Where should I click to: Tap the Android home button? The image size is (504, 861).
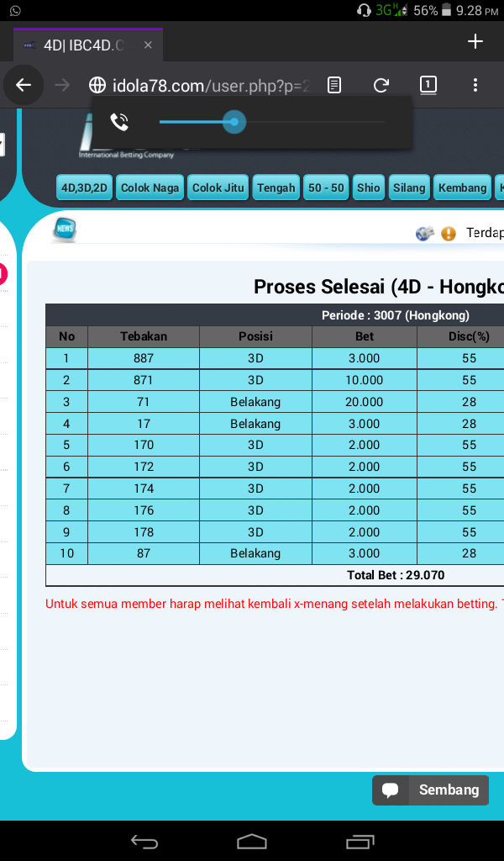click(x=252, y=841)
